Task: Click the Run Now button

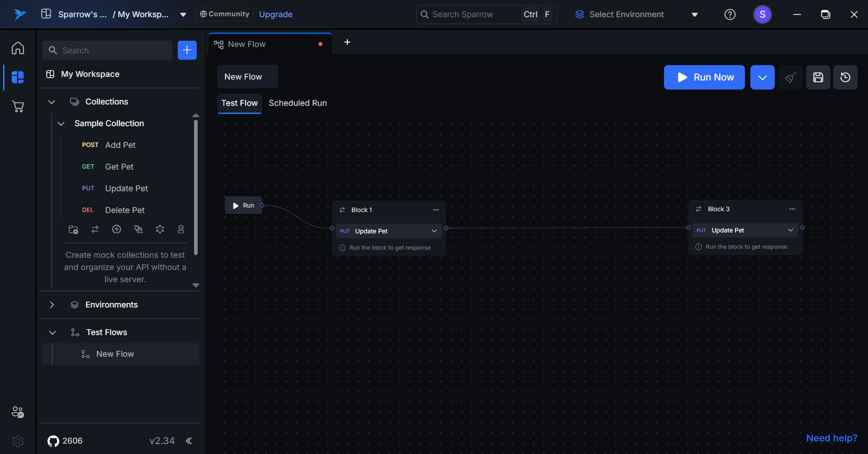Action: 704,77
